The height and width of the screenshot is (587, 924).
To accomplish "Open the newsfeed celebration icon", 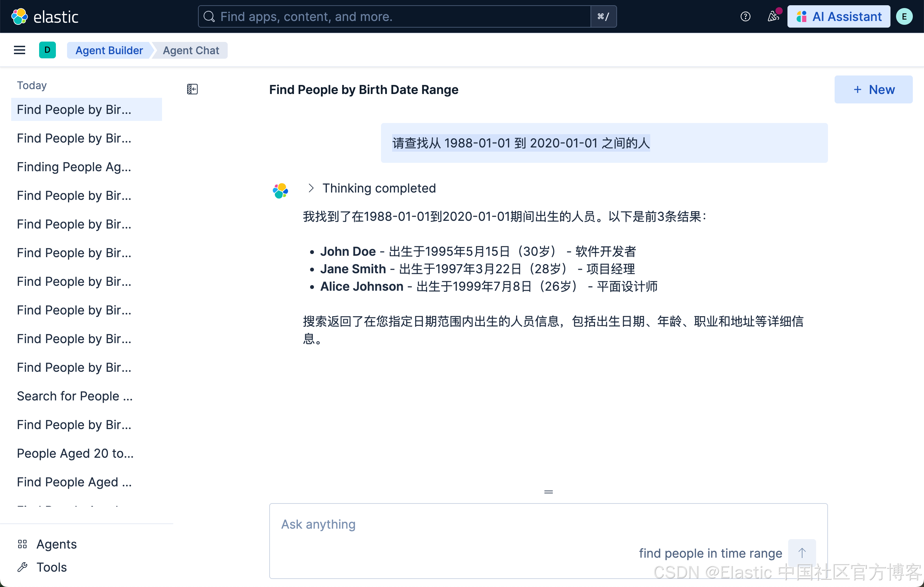I will tap(773, 16).
